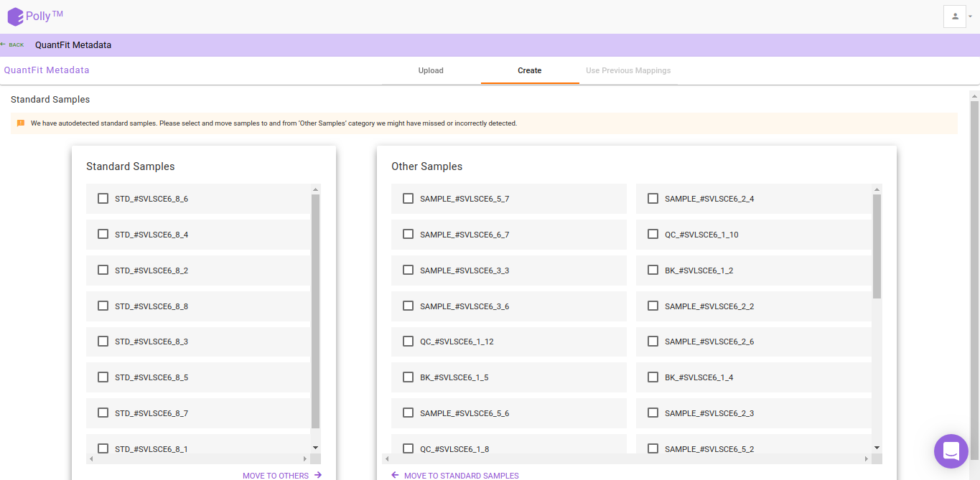Check SAMPLE_#SVLSCE6_5_7 checkbox
Image resolution: width=980 pixels, height=480 pixels.
(408, 198)
